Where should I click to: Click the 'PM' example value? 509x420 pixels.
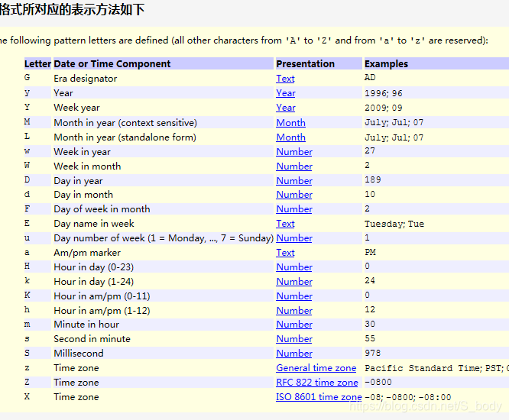[370, 252]
